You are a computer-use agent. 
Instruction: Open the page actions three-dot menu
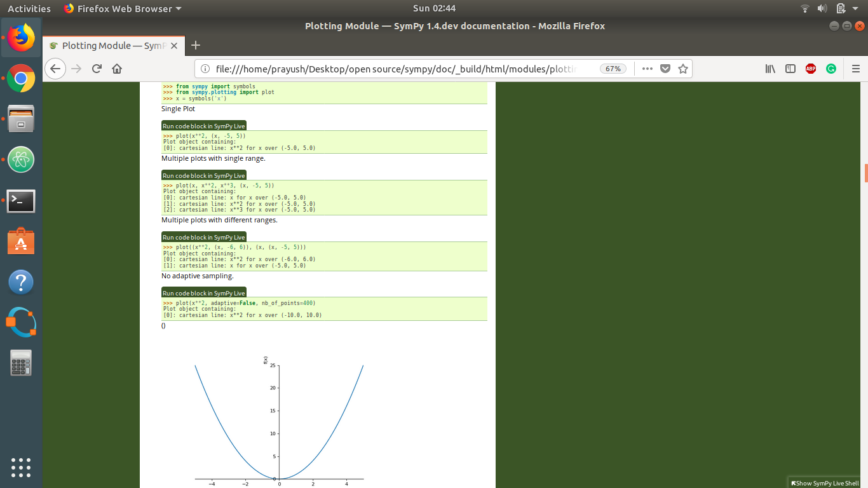pyautogui.click(x=647, y=69)
